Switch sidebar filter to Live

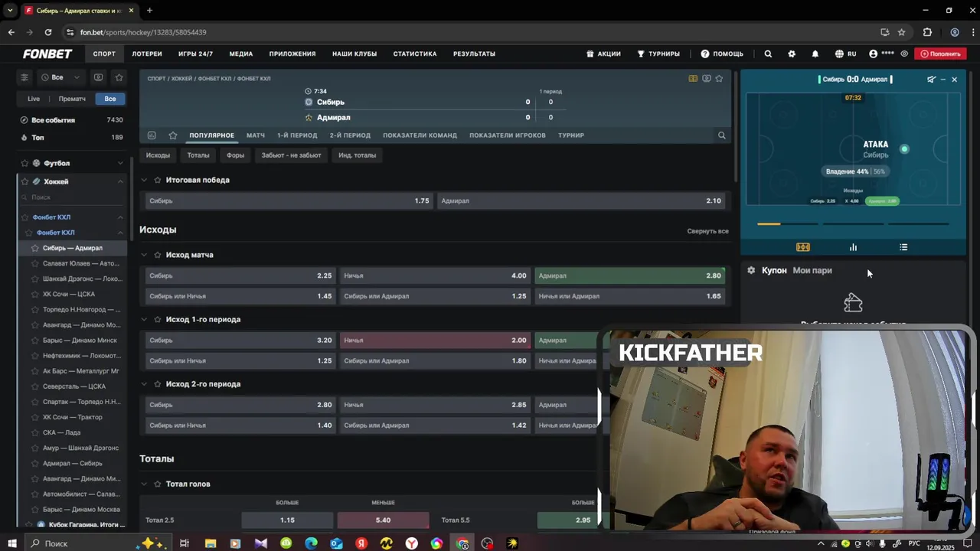pyautogui.click(x=34, y=99)
